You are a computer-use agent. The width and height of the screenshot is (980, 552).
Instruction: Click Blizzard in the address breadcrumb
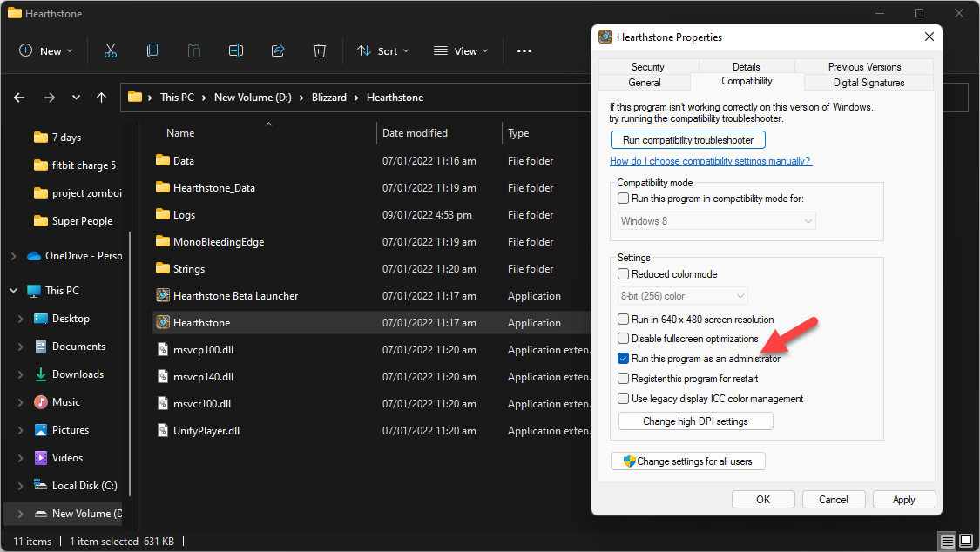click(x=328, y=98)
